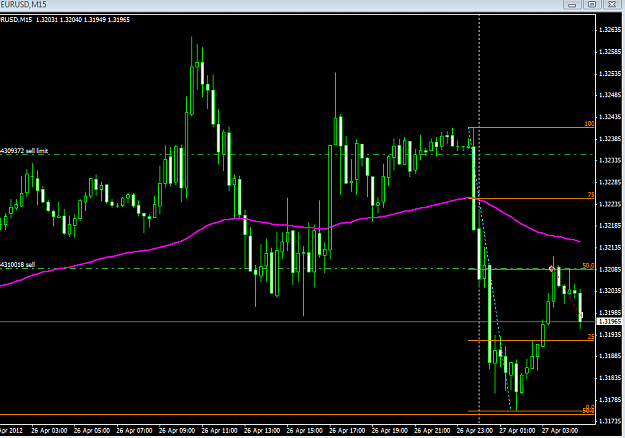Select the Fibonacci 25 level label

[x=591, y=337]
